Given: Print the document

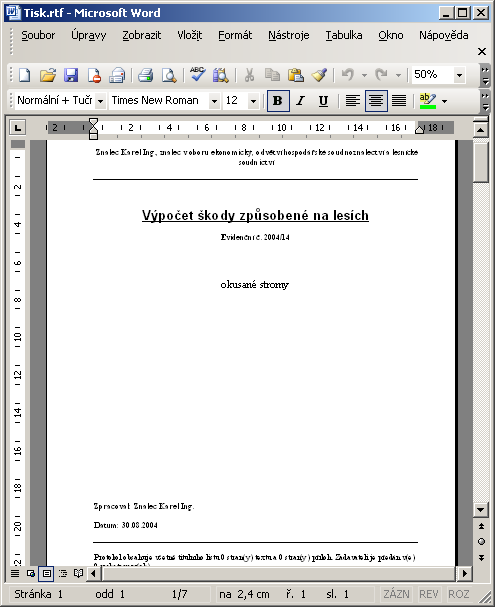Looking at the screenshot, I should pyautogui.click(x=146, y=75).
